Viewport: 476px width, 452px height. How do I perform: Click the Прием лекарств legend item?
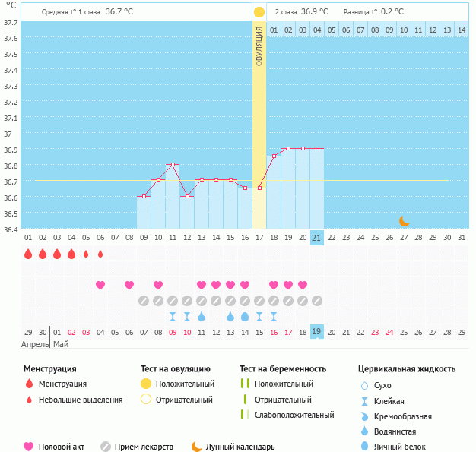(x=144, y=447)
